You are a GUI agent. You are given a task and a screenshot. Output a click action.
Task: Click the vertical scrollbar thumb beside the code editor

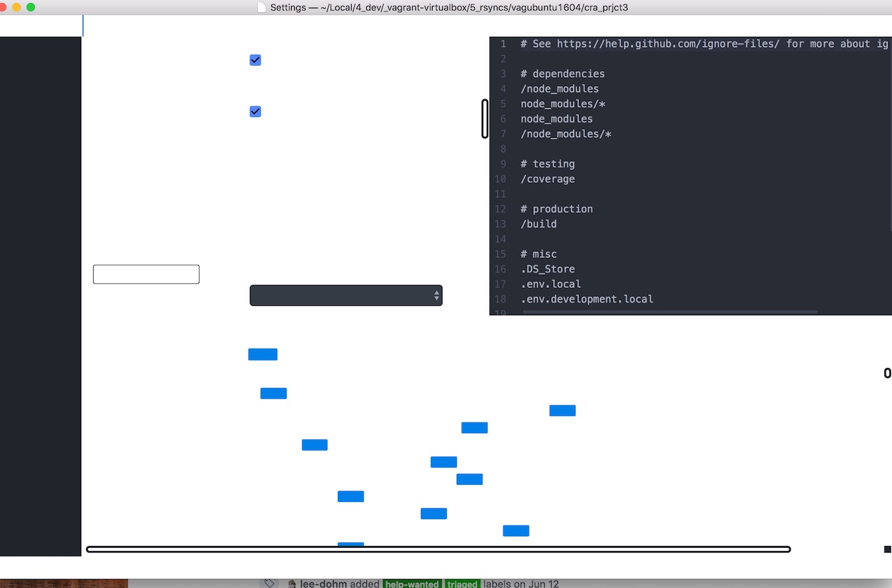[x=485, y=118]
